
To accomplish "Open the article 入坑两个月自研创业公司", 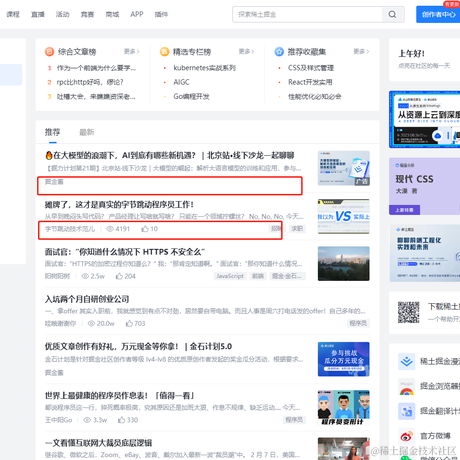I will [87, 299].
